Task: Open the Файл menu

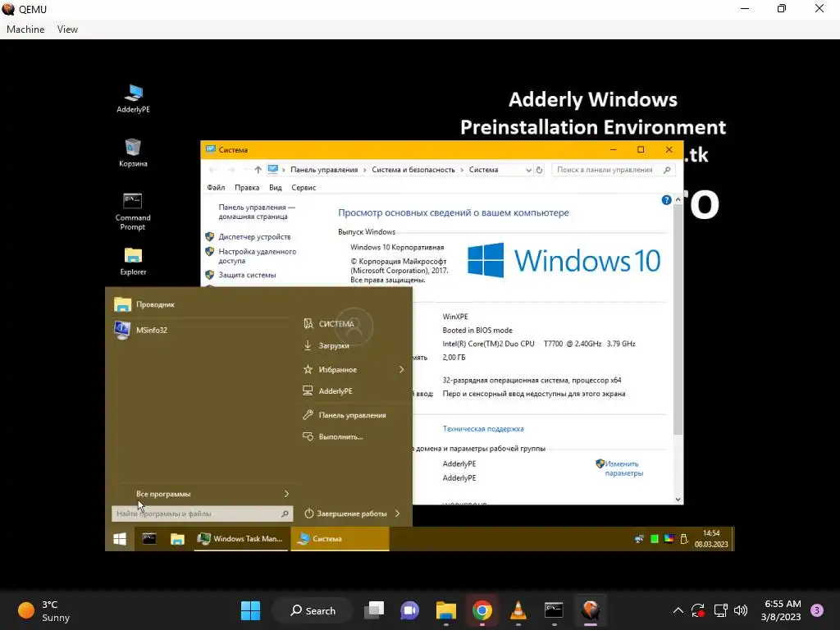Action: [216, 188]
